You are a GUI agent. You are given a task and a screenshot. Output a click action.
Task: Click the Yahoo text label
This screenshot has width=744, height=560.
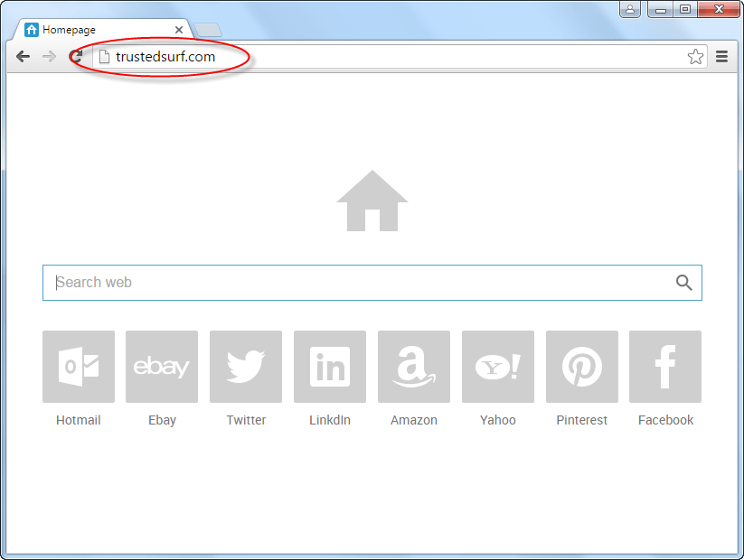click(498, 420)
